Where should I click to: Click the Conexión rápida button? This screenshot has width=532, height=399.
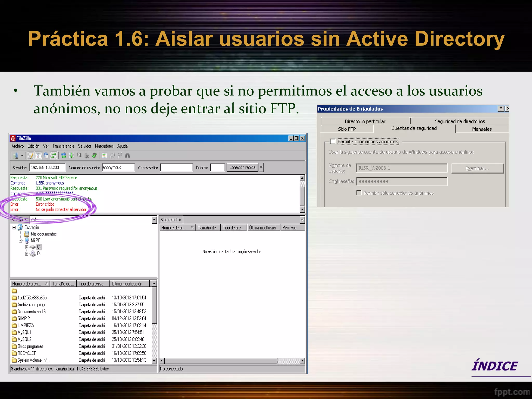242,168
